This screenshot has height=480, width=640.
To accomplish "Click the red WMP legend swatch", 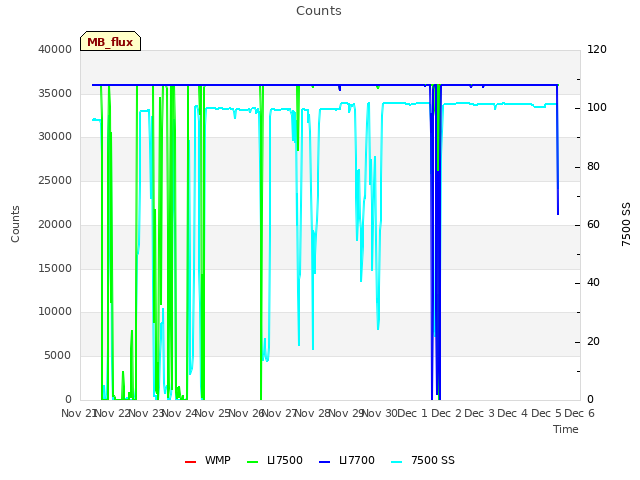I will [190, 462].
